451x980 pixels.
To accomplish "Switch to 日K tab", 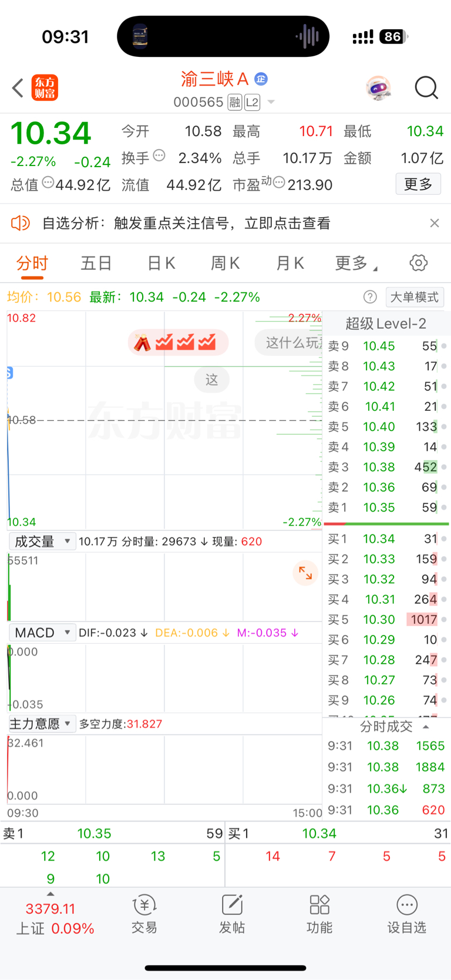I will click(x=161, y=263).
